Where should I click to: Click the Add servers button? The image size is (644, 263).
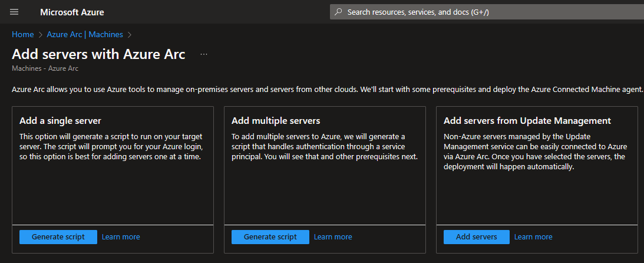click(477, 237)
